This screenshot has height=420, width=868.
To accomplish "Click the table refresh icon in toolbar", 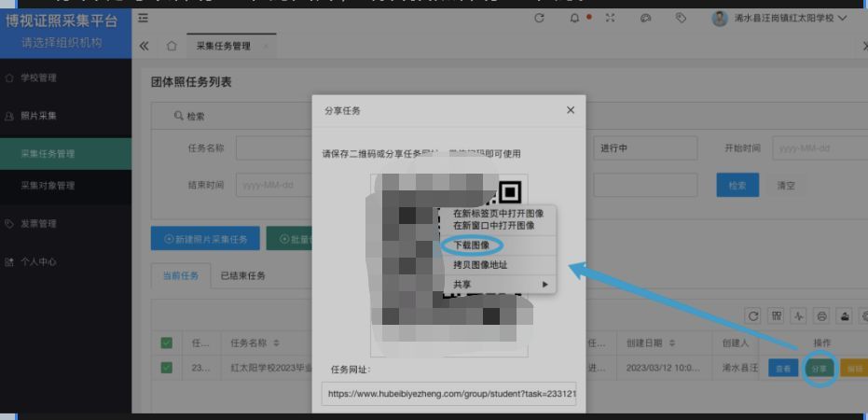I will tap(753, 315).
